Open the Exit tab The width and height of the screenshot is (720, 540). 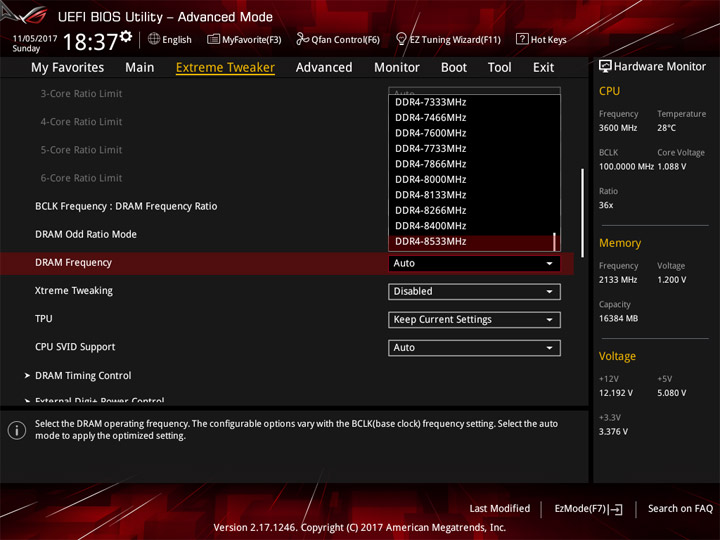(543, 68)
